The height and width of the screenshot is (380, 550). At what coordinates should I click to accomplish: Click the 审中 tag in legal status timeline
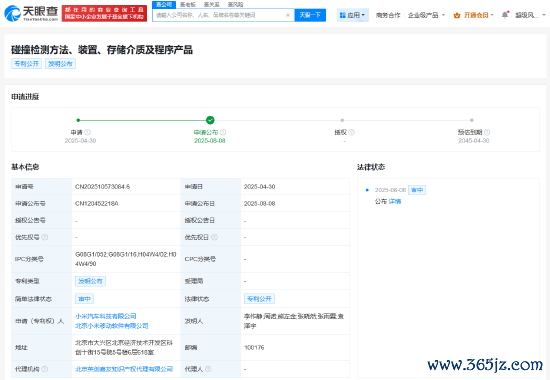[x=417, y=190]
